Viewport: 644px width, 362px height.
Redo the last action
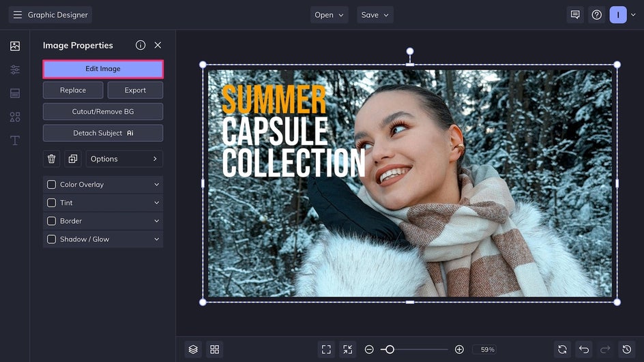coord(605,349)
